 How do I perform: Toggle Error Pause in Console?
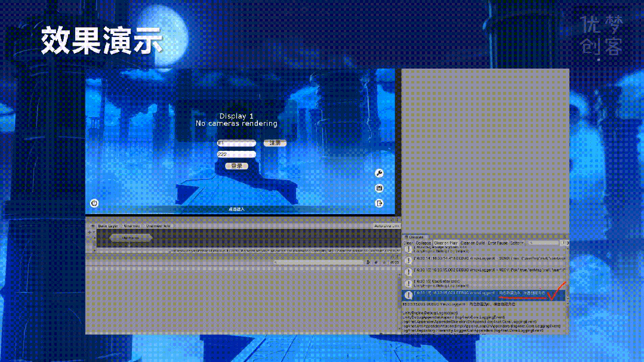[498, 243]
